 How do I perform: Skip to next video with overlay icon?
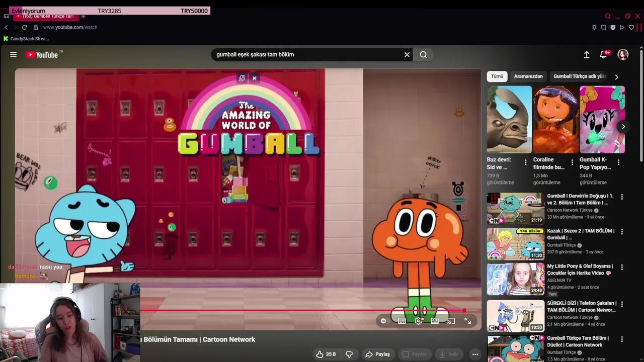coord(255,78)
